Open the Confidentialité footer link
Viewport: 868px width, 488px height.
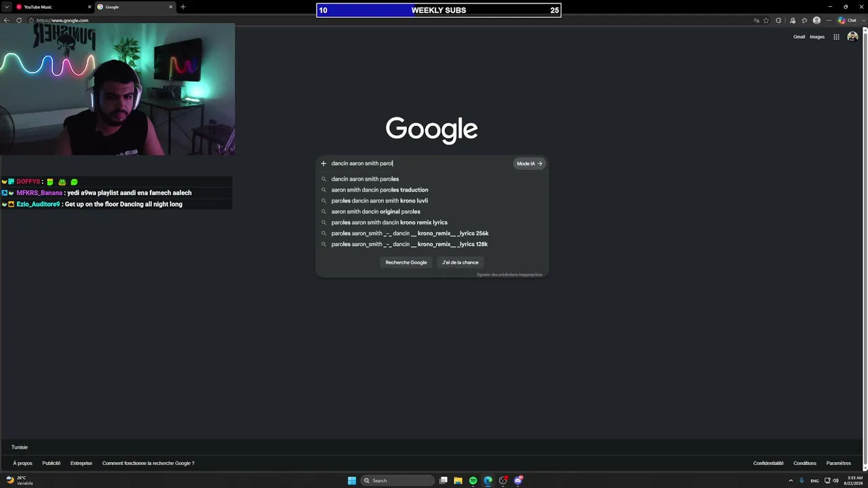click(768, 464)
